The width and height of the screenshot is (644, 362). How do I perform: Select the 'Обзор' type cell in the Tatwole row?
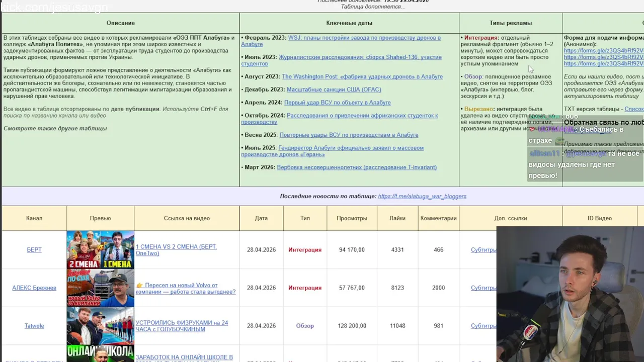tap(305, 326)
